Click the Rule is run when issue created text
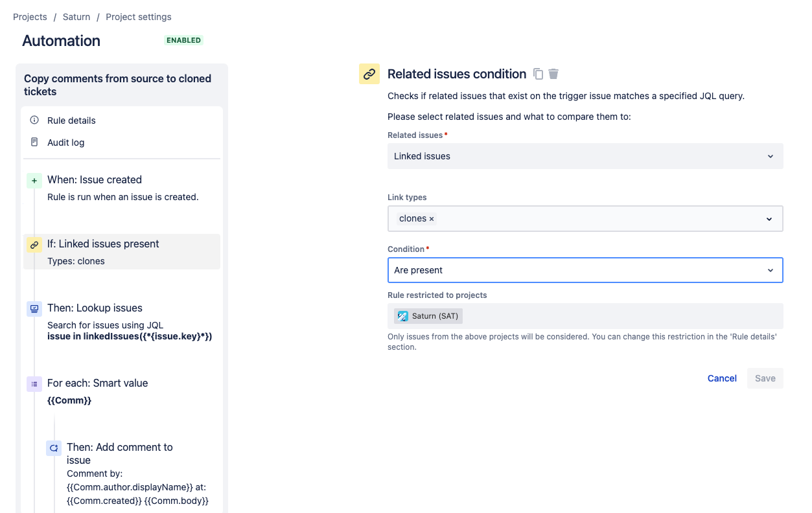The height and width of the screenshot is (513, 812). (122, 197)
